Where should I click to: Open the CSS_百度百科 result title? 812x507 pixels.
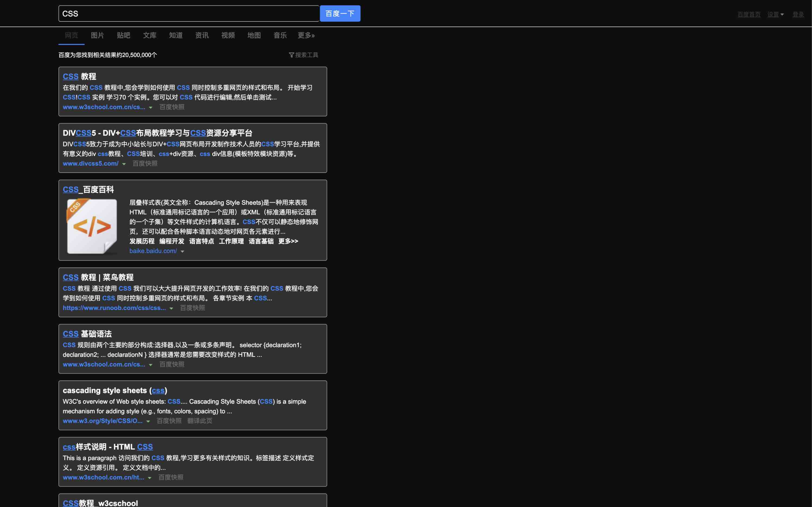88,190
